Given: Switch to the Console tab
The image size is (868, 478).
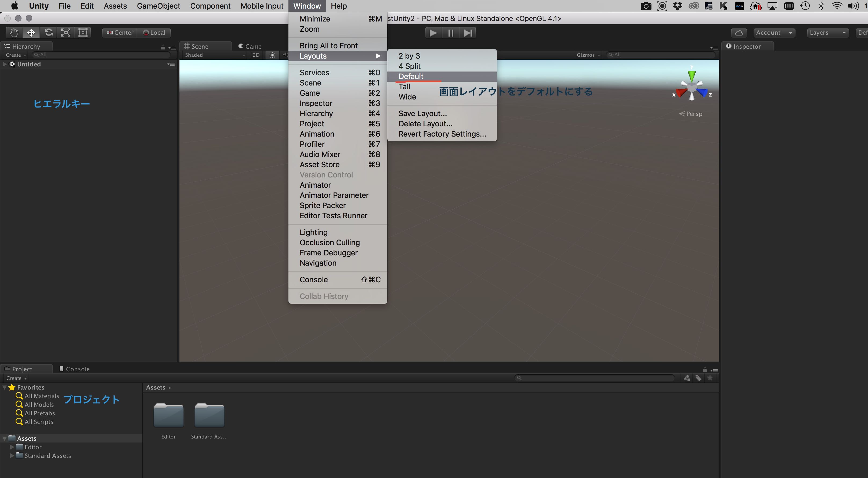Looking at the screenshot, I should click(x=74, y=369).
